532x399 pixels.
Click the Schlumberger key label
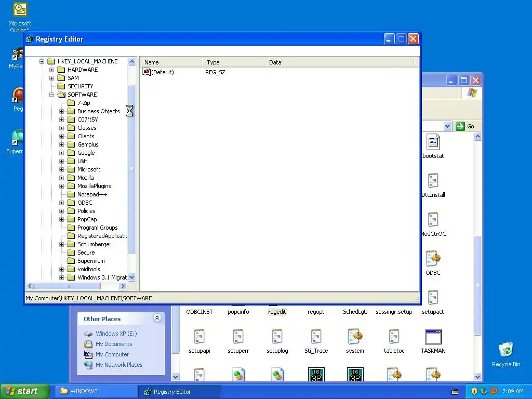point(95,244)
